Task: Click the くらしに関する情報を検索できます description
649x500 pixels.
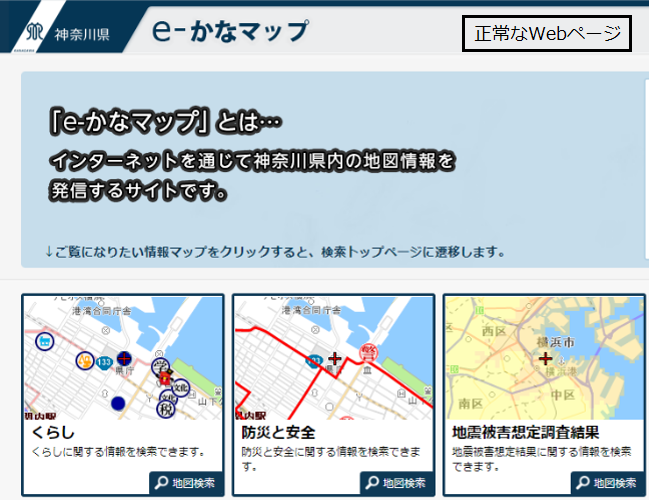Action: pyautogui.click(x=118, y=452)
